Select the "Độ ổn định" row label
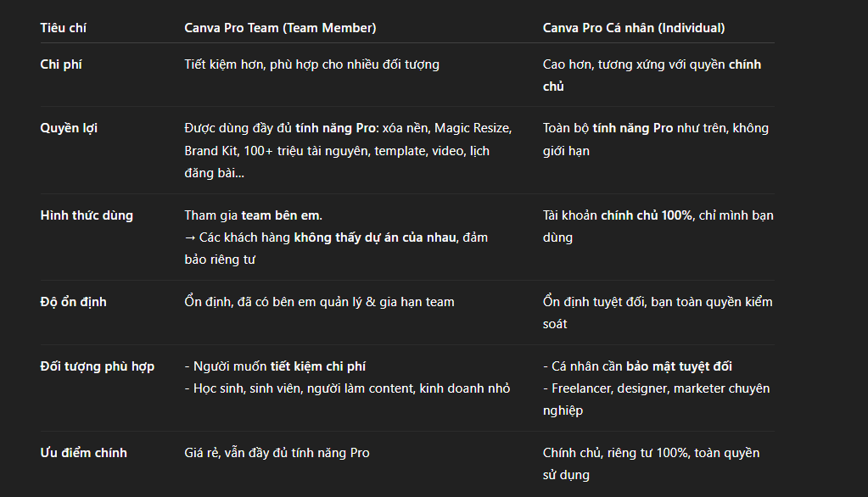 coord(74,302)
